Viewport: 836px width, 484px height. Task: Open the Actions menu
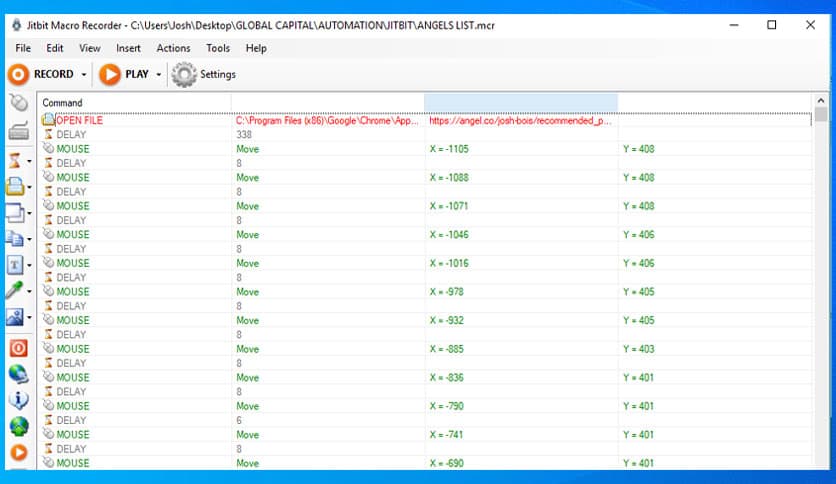click(x=173, y=48)
